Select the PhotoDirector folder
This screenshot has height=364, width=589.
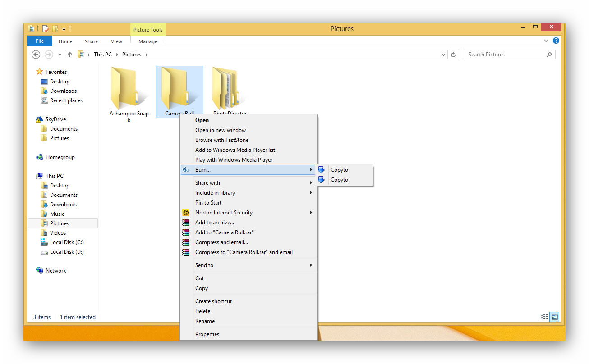pos(230,91)
